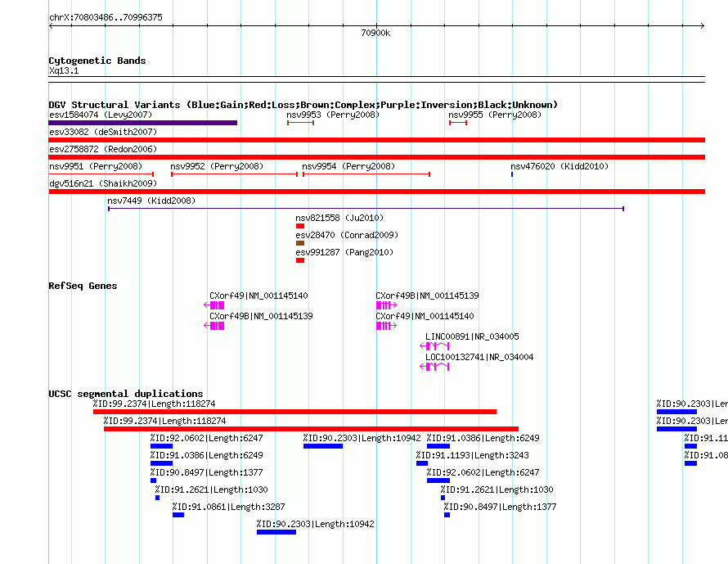Click the esv2758872 (Redon2006) label
The image size is (728, 564).
coord(103,149)
